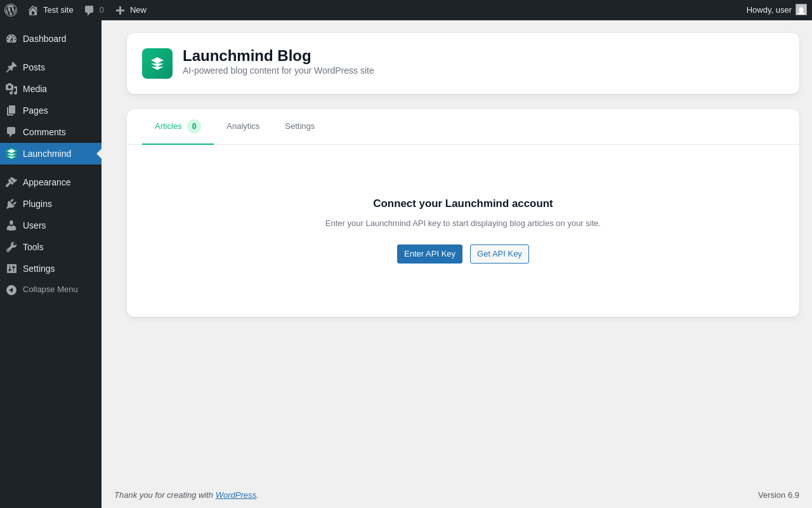Click the Posts pushpin icon
The height and width of the screenshot is (508, 812).
pos(11,67)
